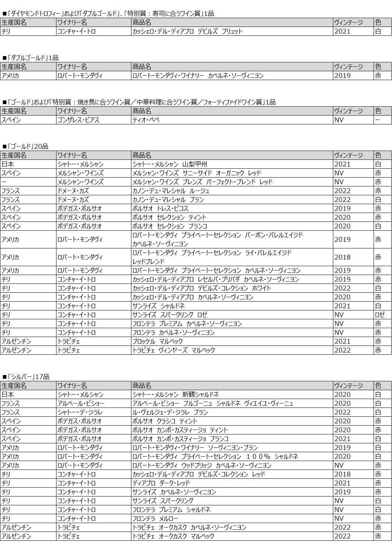This screenshot has width=392, height=550.
Task: Select the '2018' vintage in Gold table
Action: click(353, 257)
